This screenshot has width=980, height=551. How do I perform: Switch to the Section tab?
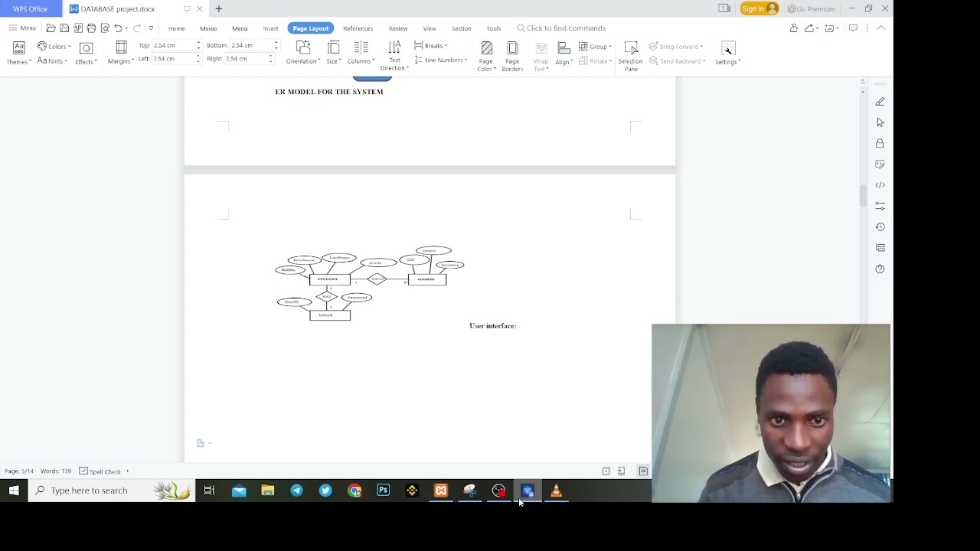(461, 28)
